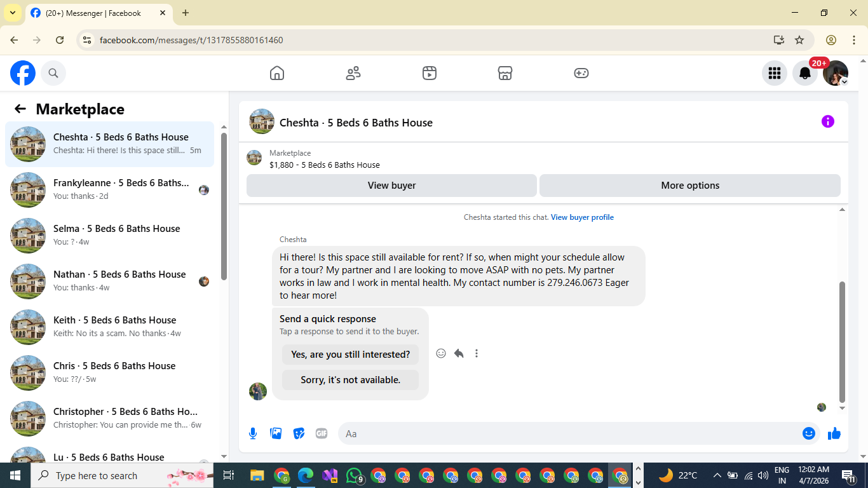Open a new browser tab
The image size is (868, 488).
pos(186,13)
